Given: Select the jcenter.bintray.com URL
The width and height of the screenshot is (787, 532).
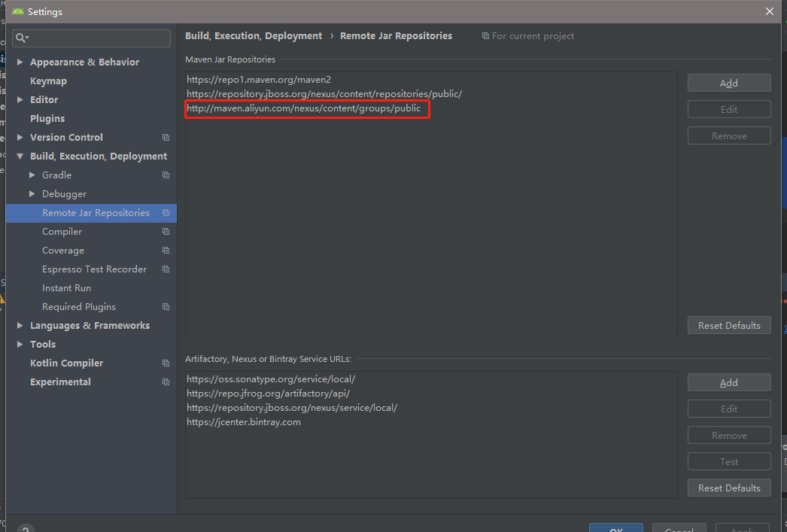Looking at the screenshot, I should (244, 422).
